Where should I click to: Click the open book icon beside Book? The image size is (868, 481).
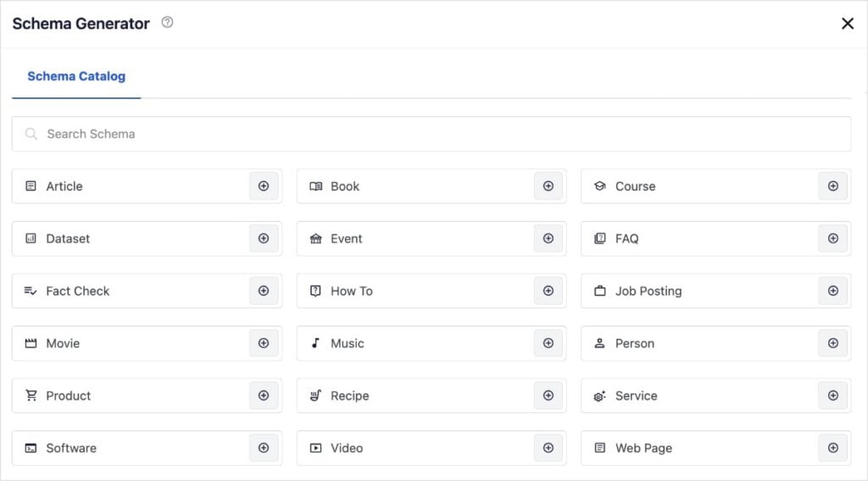click(315, 186)
